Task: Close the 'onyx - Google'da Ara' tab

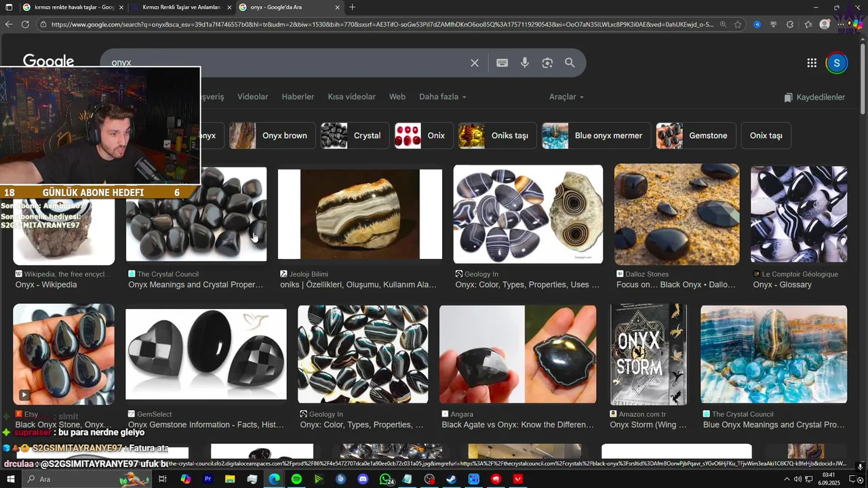Action: [x=338, y=7]
